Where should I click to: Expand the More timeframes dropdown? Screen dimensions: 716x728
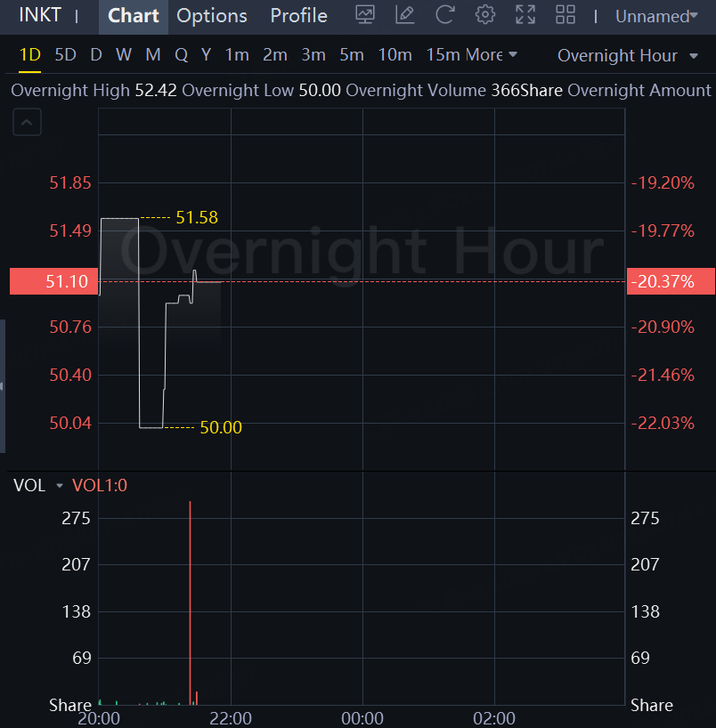[491, 55]
